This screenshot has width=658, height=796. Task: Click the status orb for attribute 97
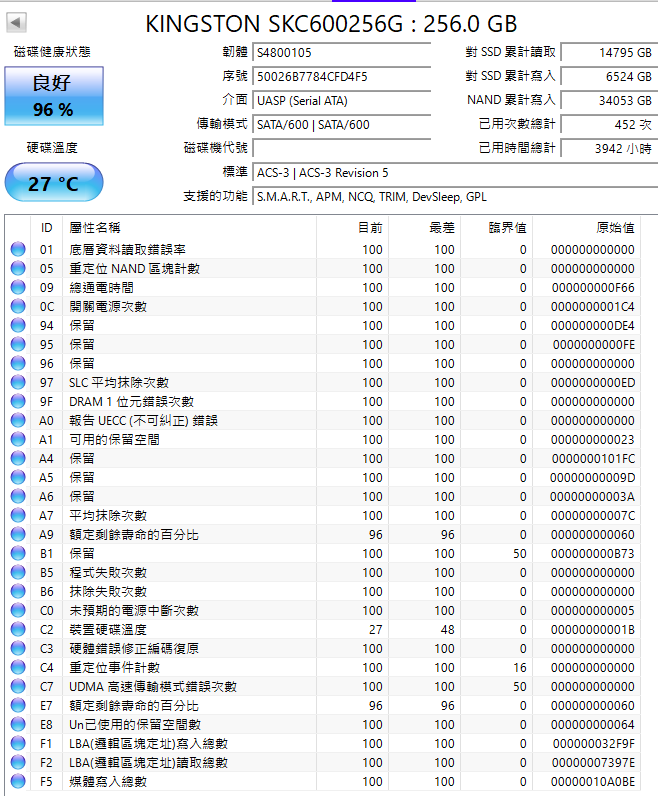tap(18, 382)
